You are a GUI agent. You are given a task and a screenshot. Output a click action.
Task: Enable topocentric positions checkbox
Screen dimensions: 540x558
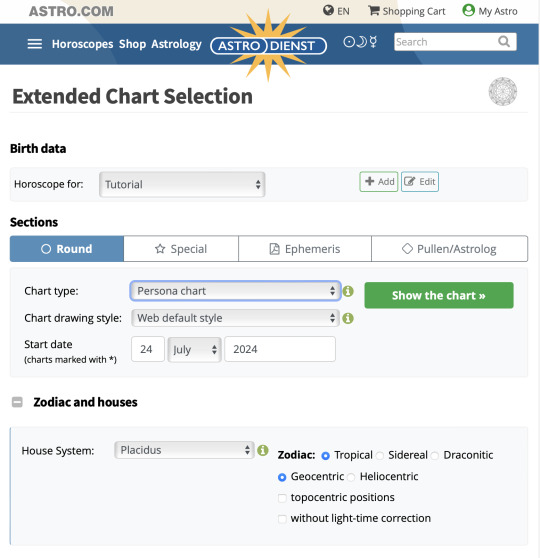282,498
